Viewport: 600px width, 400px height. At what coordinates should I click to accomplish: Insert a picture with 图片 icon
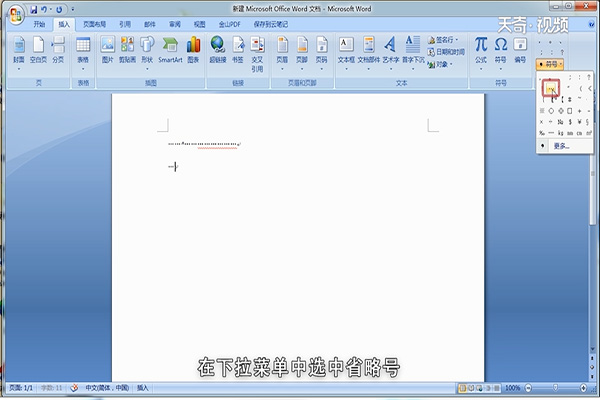[107, 49]
